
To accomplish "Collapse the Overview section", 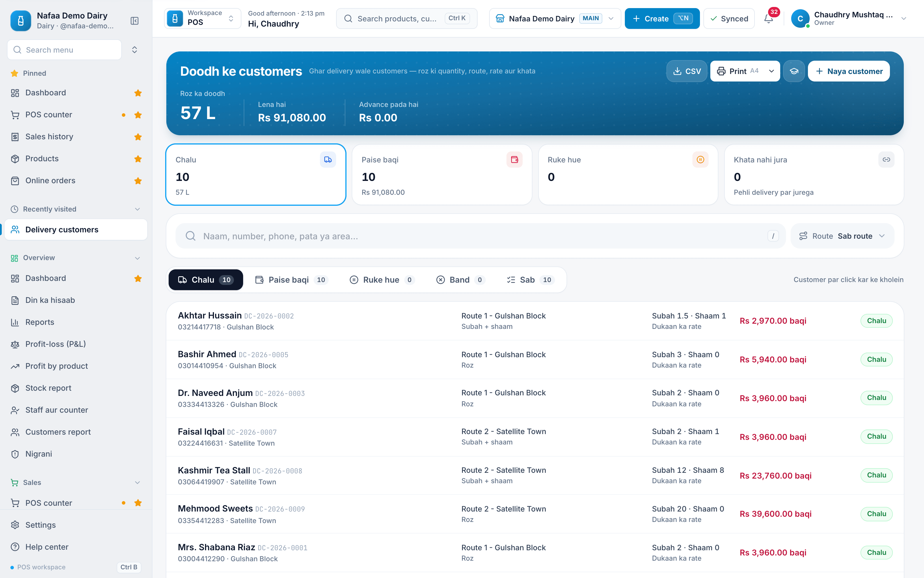I will [137, 258].
